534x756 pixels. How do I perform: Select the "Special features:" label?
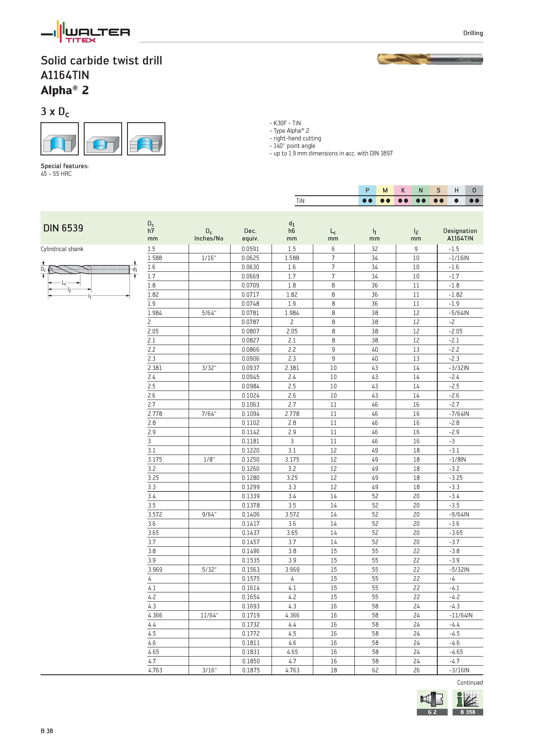point(65,166)
